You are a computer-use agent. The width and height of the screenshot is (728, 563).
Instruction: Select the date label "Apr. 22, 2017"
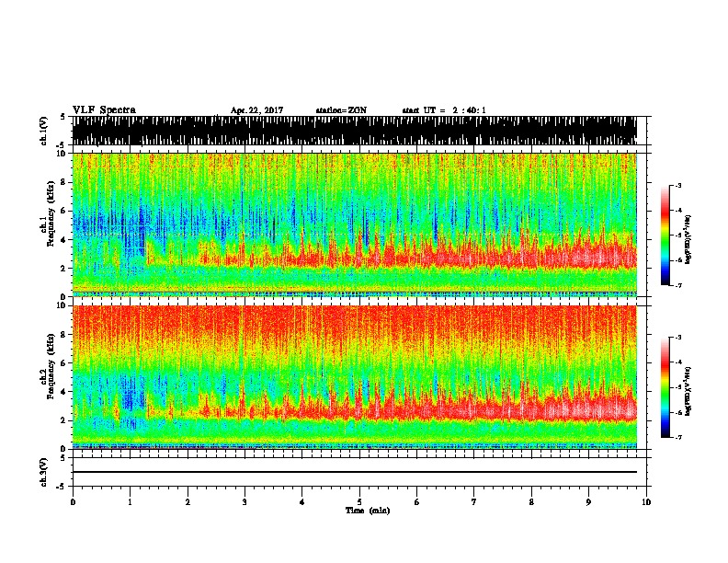click(x=256, y=110)
